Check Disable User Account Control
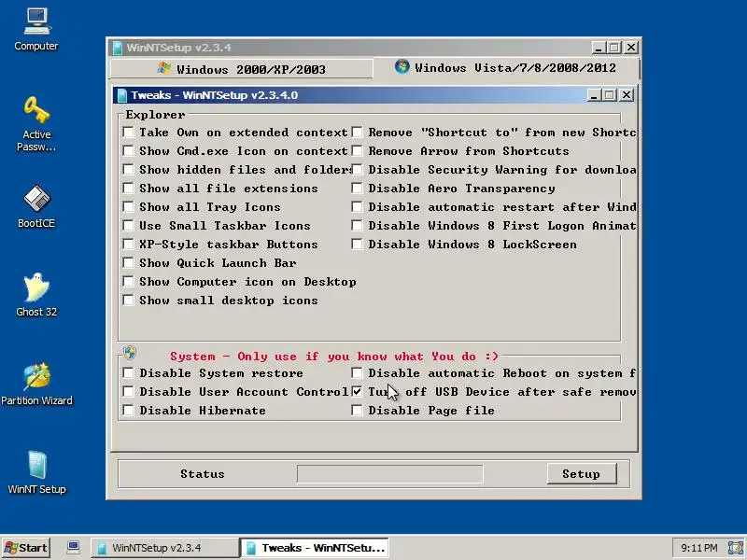The height and width of the screenshot is (560, 747). tap(128, 391)
